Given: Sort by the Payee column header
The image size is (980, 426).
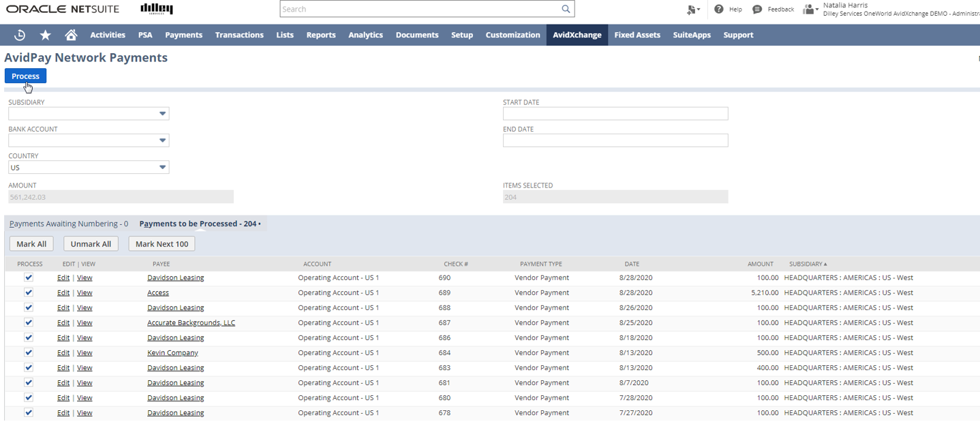Looking at the screenshot, I should click(x=162, y=264).
